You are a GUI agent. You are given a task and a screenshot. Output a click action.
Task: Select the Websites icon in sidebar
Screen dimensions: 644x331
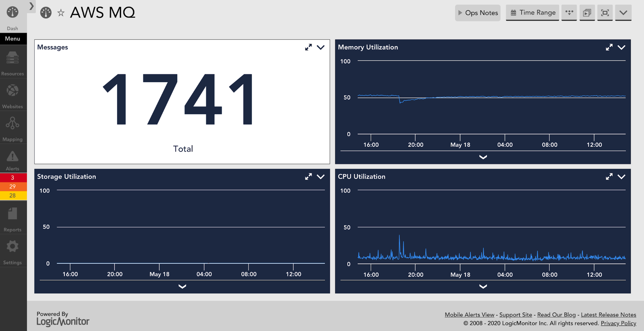pos(13,95)
